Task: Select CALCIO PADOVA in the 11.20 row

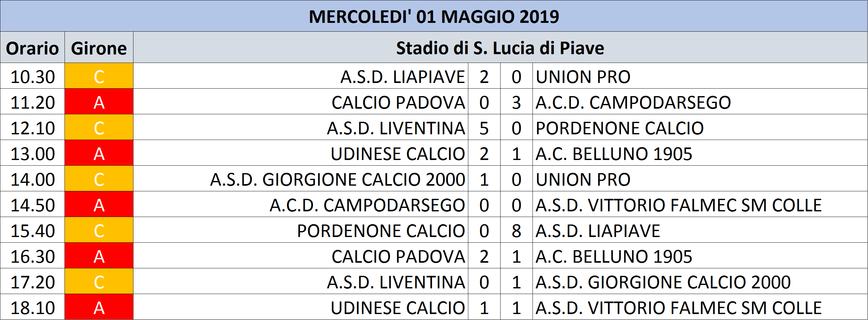Action: 398,102
